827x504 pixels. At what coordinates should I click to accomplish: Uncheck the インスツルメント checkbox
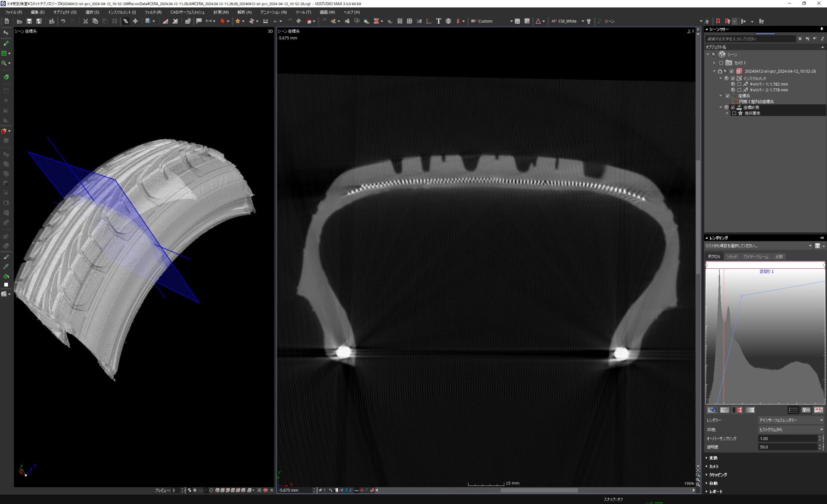(x=733, y=78)
